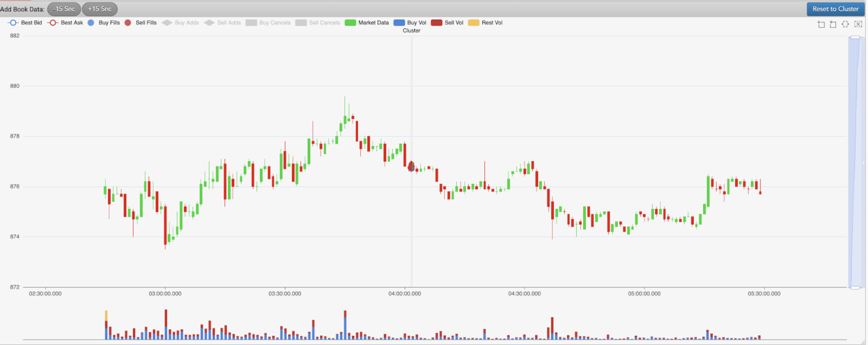Click the bottom handle of vertical zoom slider
This screenshot has height=345, width=868.
[855, 287]
